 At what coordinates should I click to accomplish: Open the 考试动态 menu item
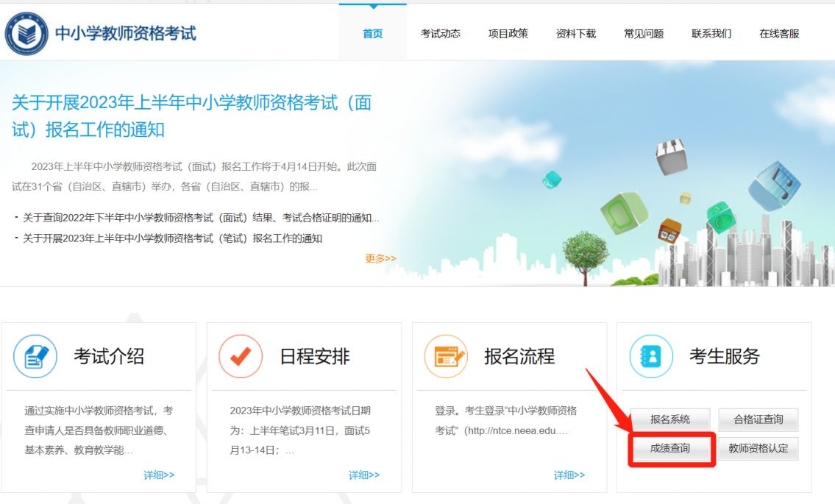(x=441, y=34)
